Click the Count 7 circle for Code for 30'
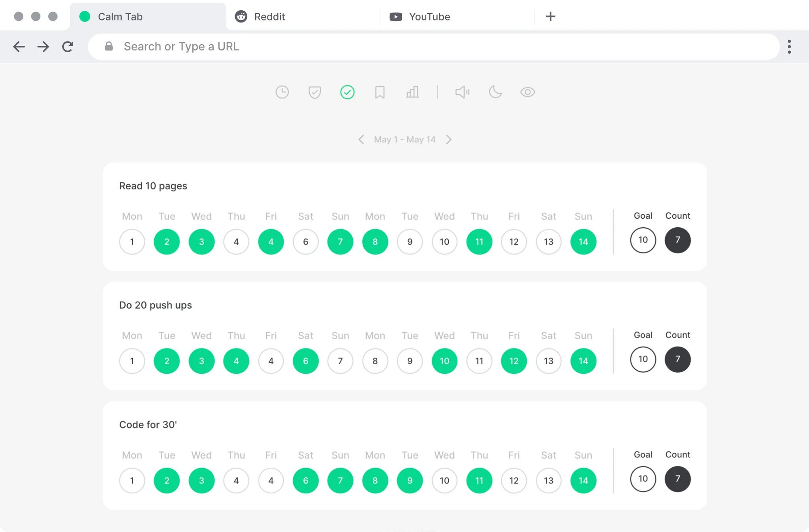 [x=678, y=479]
